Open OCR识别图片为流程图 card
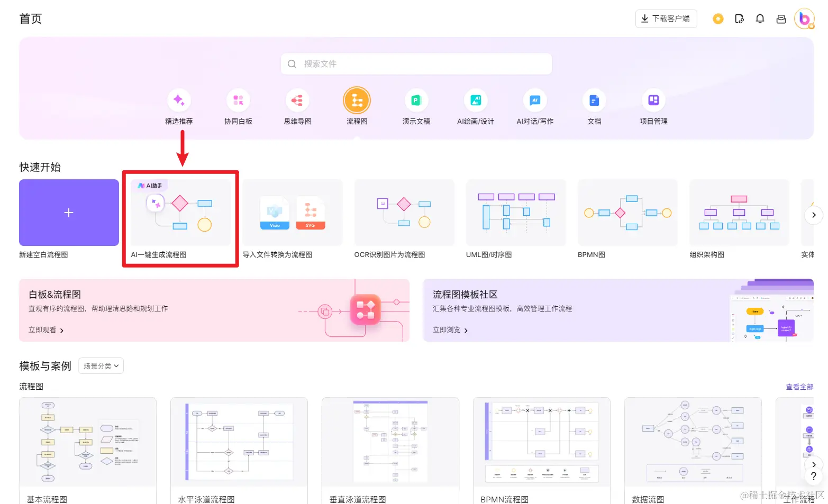828x504 pixels. pos(404,213)
